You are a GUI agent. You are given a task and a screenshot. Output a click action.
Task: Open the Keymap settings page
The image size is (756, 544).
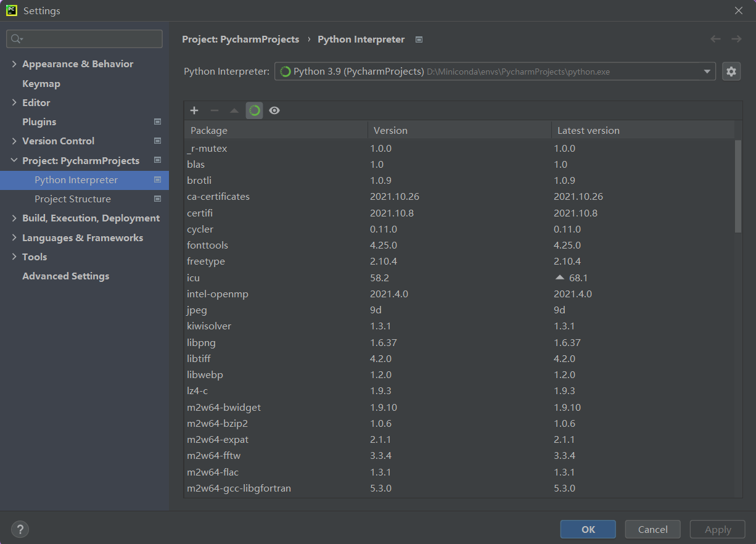(x=39, y=83)
